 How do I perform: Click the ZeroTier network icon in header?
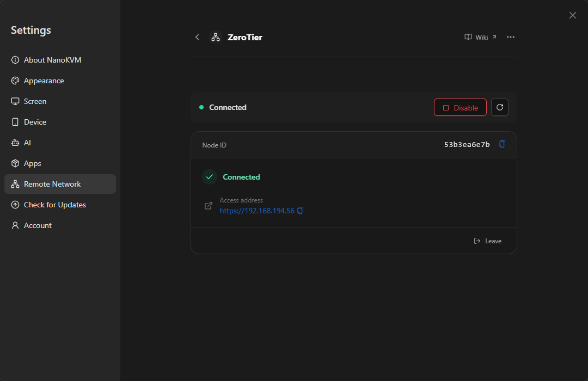click(x=216, y=37)
